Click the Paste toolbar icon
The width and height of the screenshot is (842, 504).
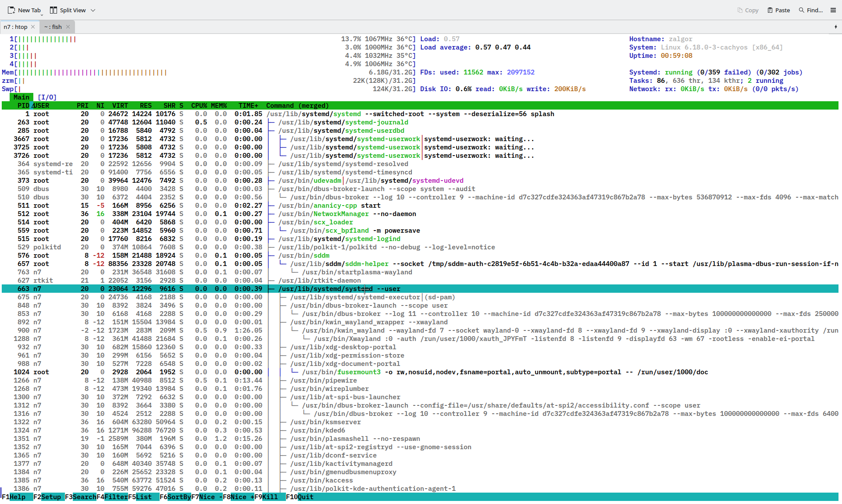coord(770,10)
